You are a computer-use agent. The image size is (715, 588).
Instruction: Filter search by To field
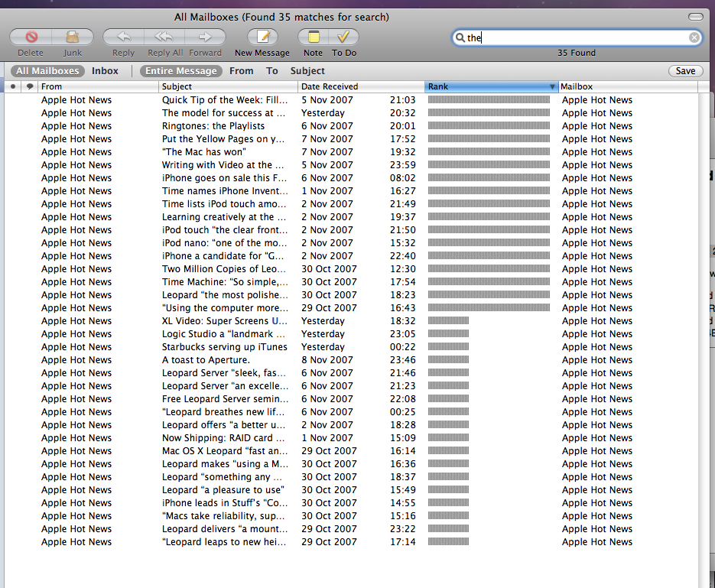[x=272, y=70]
